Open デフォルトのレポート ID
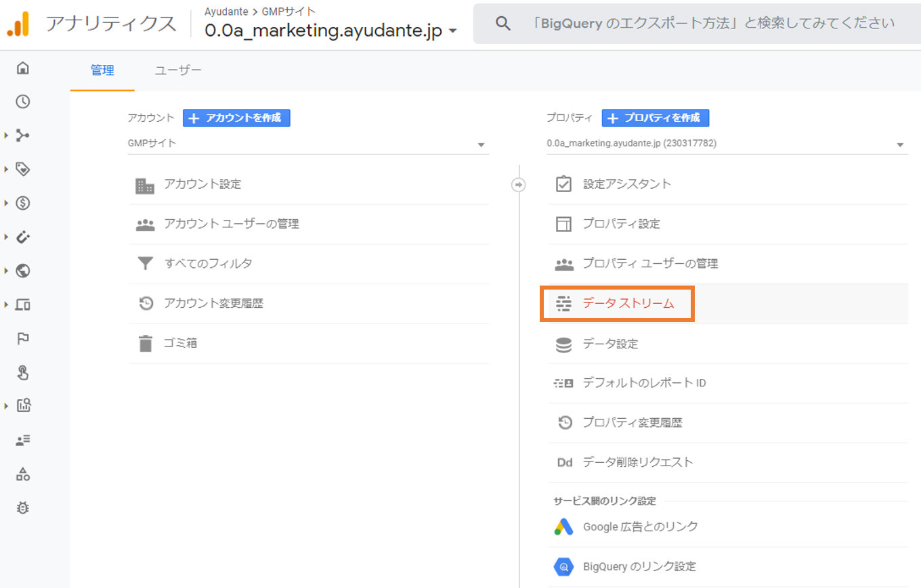 (728, 384)
